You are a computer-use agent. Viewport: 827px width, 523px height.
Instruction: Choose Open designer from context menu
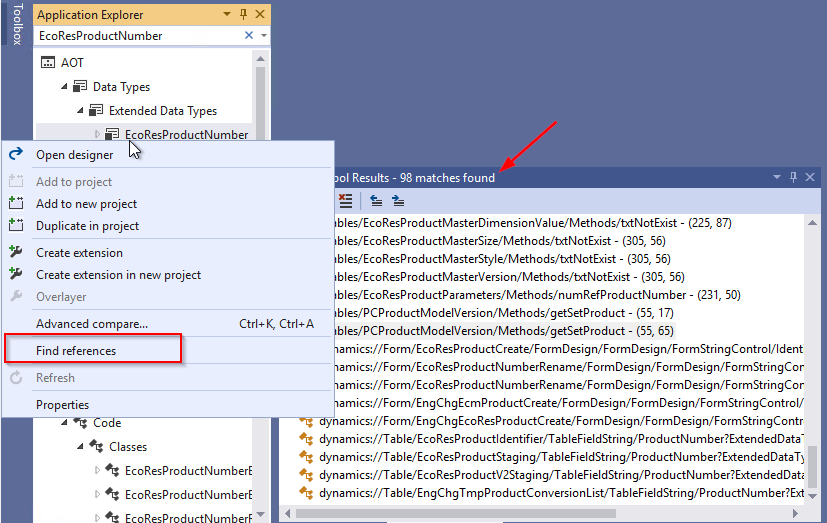pos(74,155)
